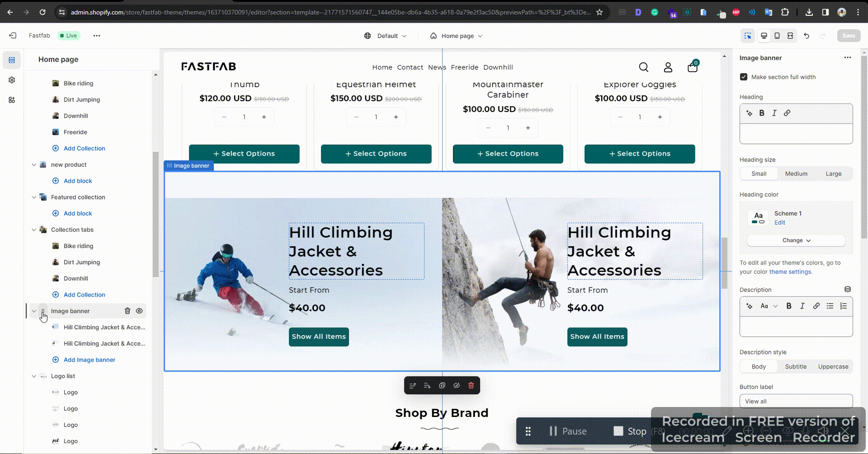Open theme settings link in color note

790,272
